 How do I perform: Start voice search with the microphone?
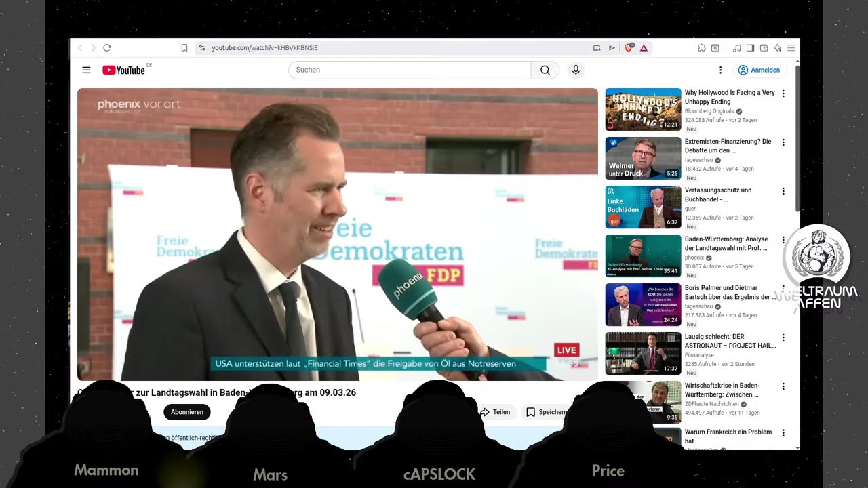576,70
